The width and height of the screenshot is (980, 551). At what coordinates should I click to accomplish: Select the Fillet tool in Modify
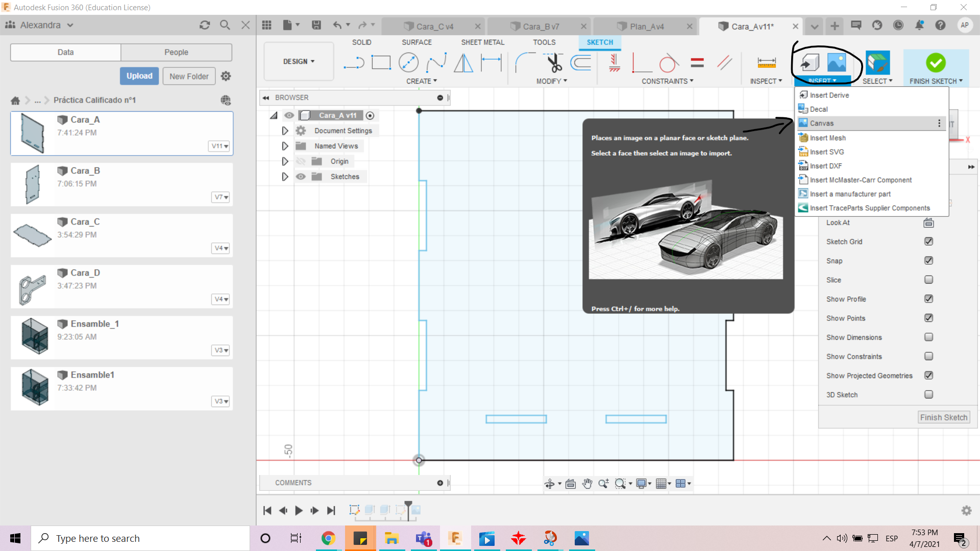525,63
